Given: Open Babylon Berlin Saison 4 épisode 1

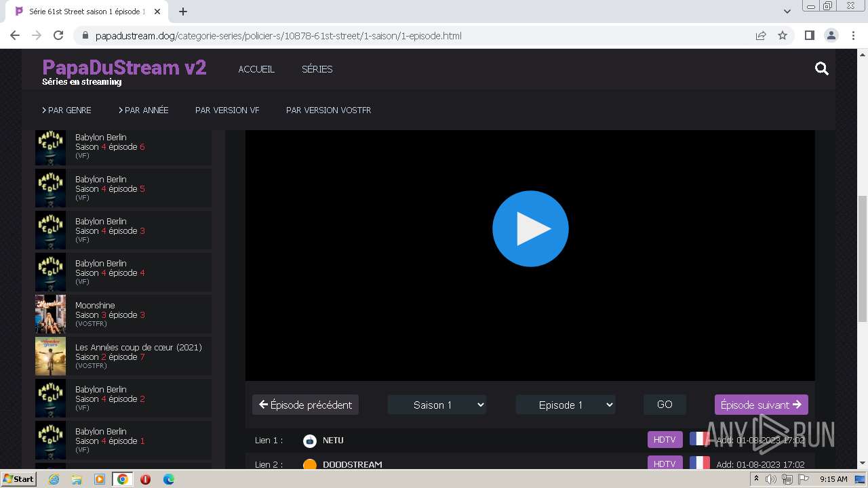Looking at the screenshot, I should [123, 441].
